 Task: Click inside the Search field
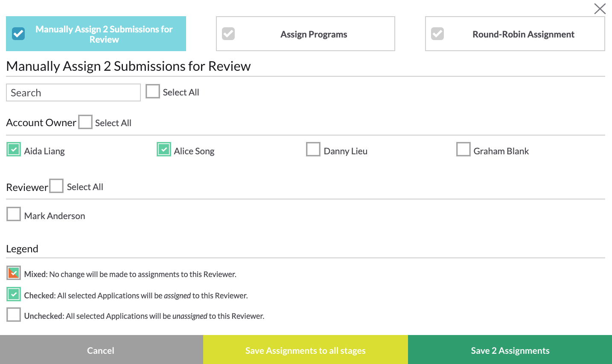click(73, 92)
